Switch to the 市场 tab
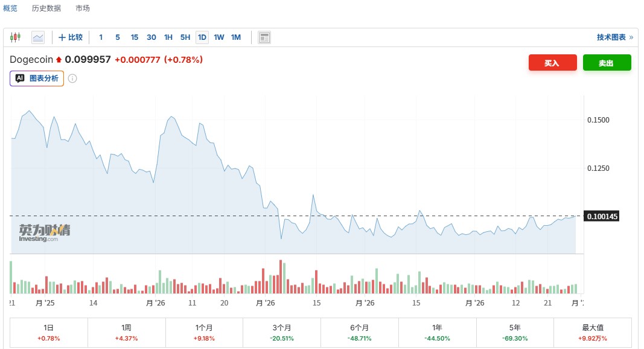644x349 pixels. (83, 8)
